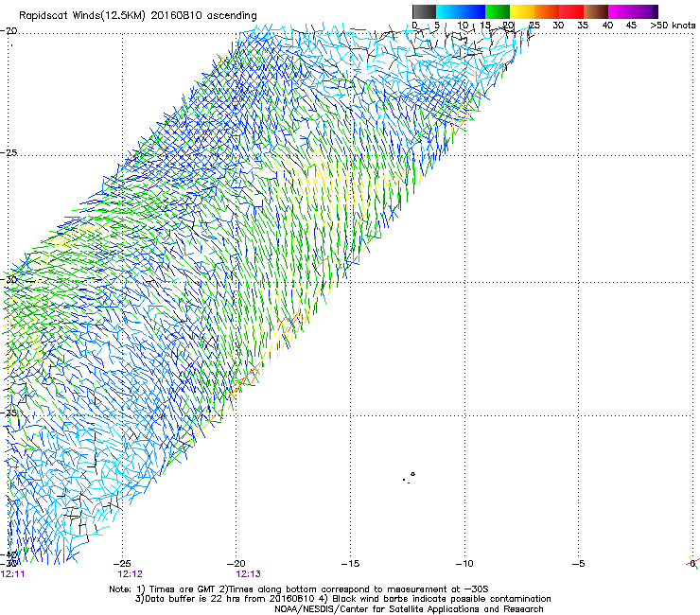Select the '35' legend scale label
Viewport: 700px width, 615px height.
(x=583, y=26)
